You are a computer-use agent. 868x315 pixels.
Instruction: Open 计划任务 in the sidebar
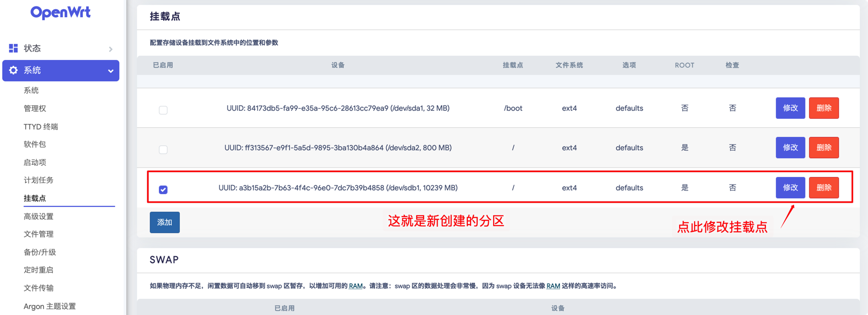[39, 180]
